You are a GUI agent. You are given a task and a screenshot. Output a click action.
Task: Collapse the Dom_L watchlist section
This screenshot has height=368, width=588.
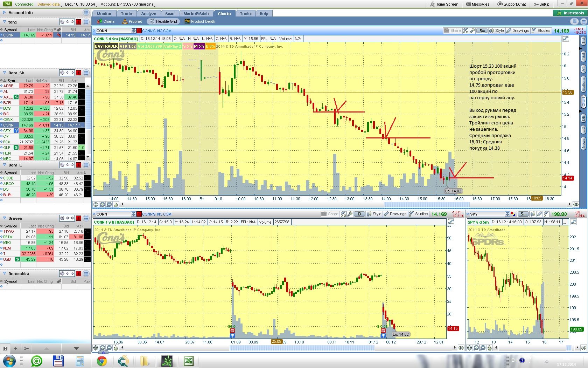(5, 165)
